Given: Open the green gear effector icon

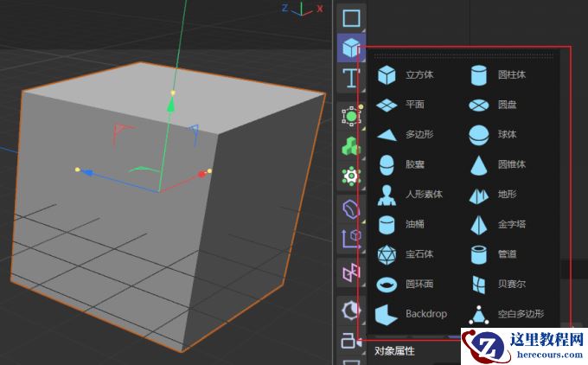Looking at the screenshot, I should 351,176.
